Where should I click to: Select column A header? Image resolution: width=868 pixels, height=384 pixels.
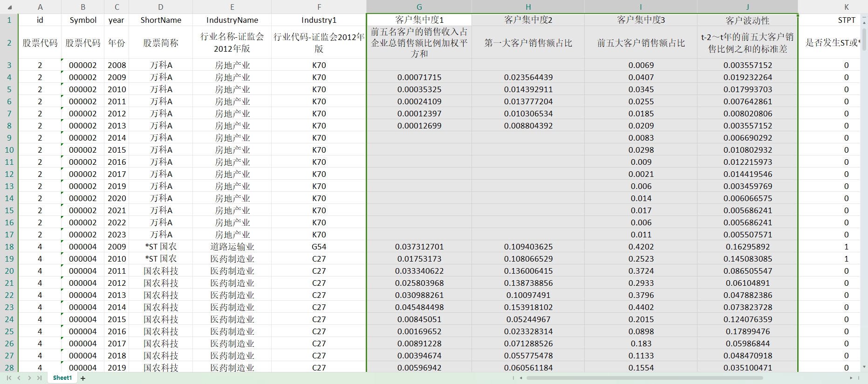(40, 7)
